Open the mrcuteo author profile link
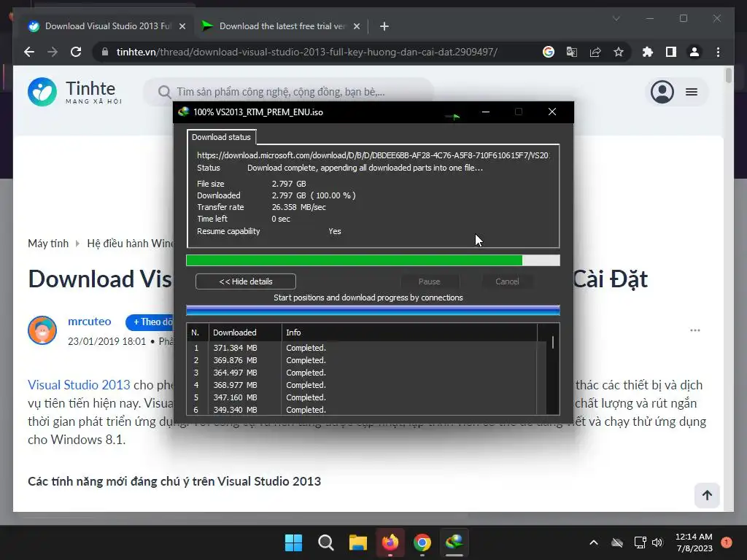 pos(90,322)
